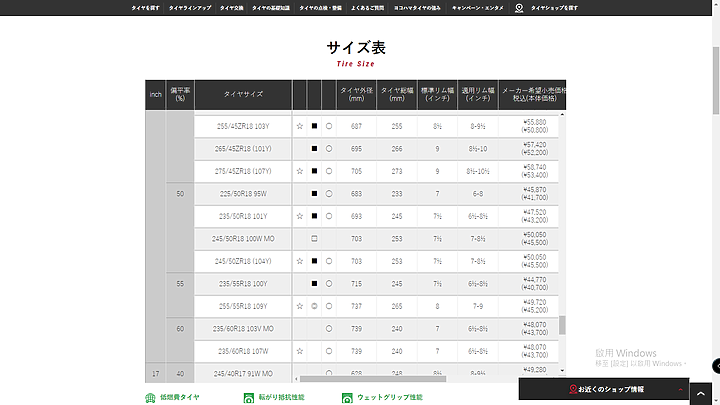
Task: Click the タイヤサイズ column header
Action: (243, 95)
